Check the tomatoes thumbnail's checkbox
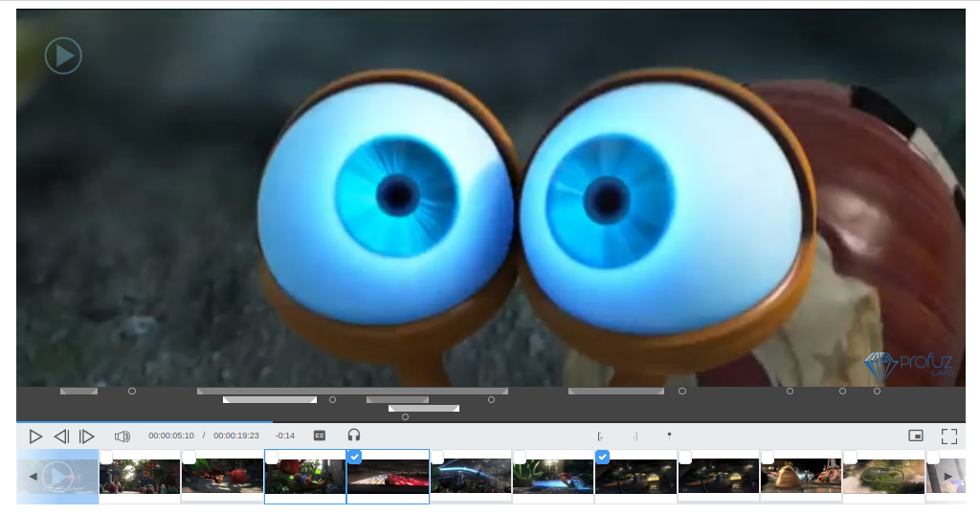The image size is (980, 515). [x=189, y=458]
